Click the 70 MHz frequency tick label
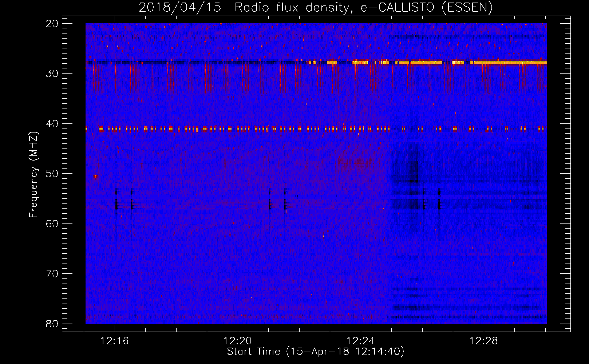Viewport: 589px width, 364px height. pos(52,274)
